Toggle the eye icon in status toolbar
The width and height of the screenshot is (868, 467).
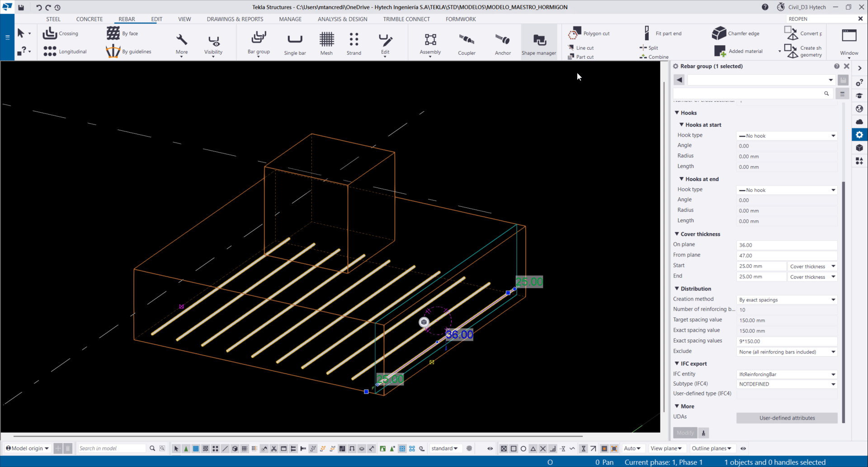click(490, 448)
